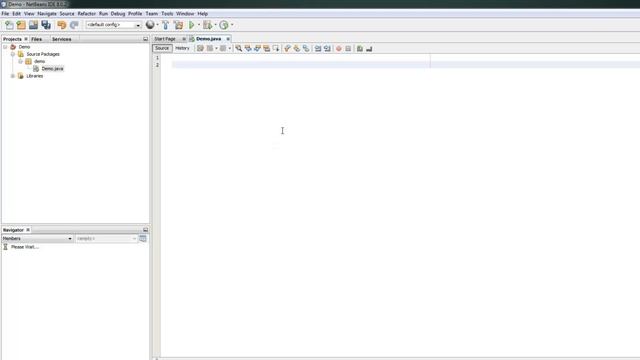The width and height of the screenshot is (640, 360).
Task: Click the globe browser icon in toolbar
Action: (x=150, y=25)
